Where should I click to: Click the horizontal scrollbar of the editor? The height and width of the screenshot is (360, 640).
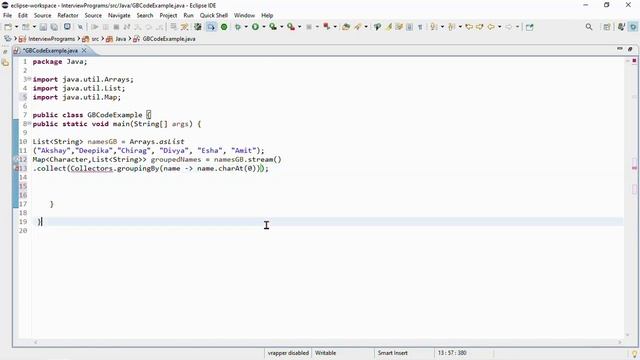327,342
